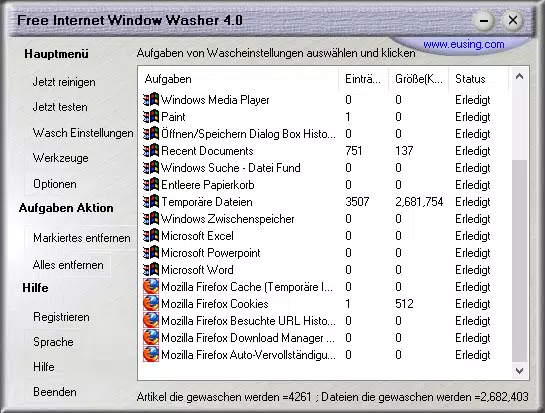Click the Recent Documents row icon

point(151,151)
